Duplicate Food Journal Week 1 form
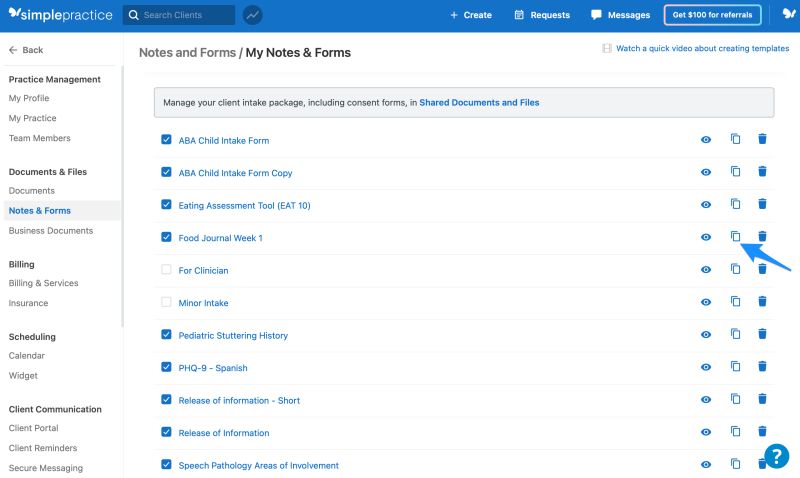800x478 pixels. [735, 236]
